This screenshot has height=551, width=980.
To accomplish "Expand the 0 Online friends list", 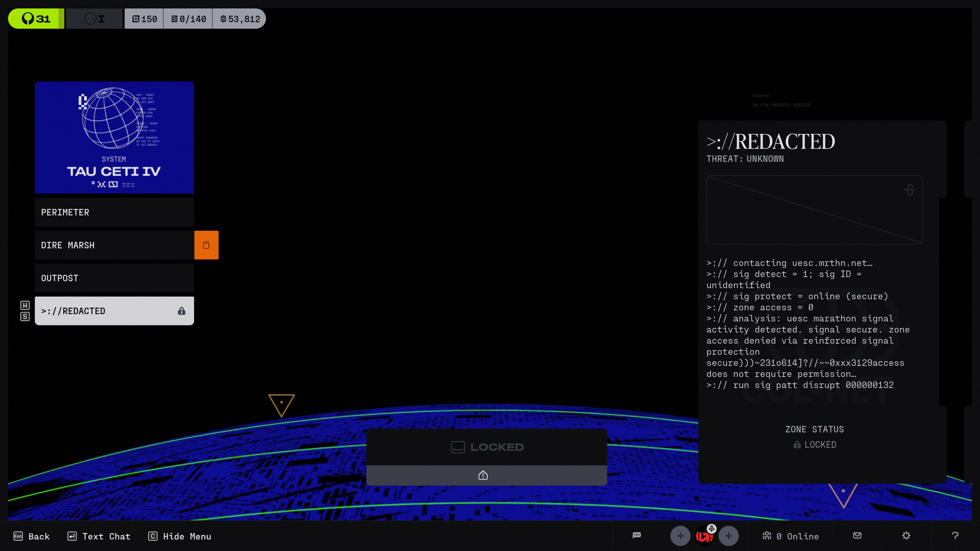I will (791, 536).
